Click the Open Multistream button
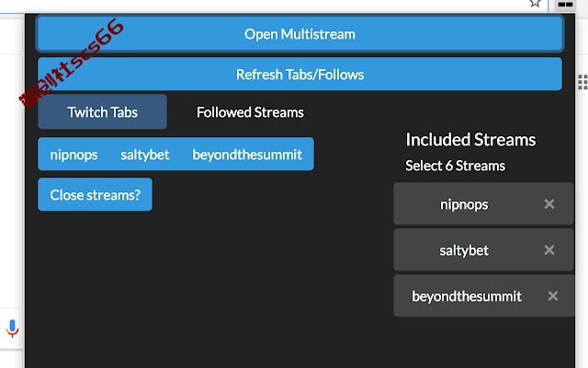Screen dimensions: 588x368 pyautogui.click(x=300, y=34)
